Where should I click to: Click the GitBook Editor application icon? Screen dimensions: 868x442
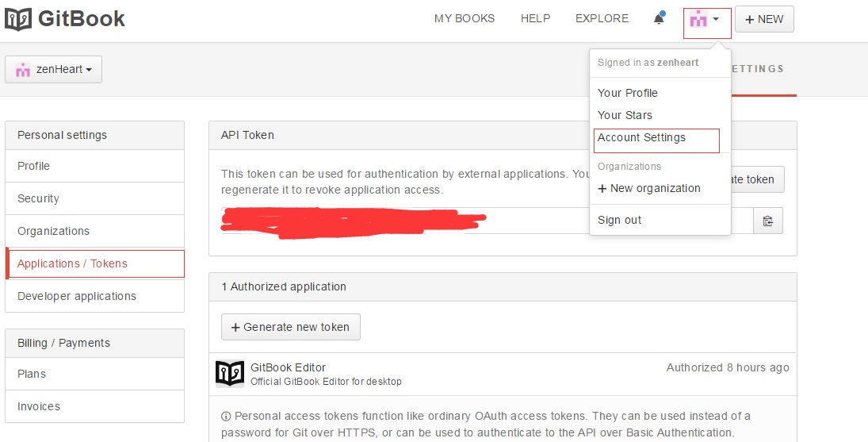click(x=230, y=373)
